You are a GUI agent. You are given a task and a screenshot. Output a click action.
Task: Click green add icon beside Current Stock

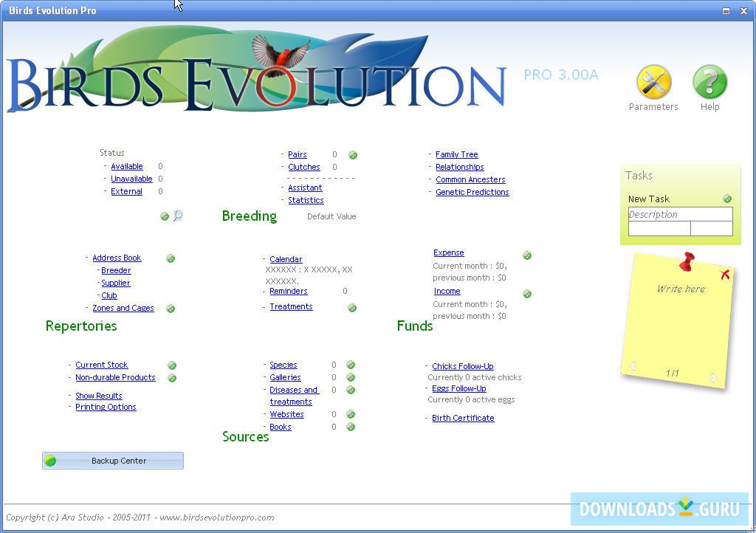pyautogui.click(x=171, y=365)
